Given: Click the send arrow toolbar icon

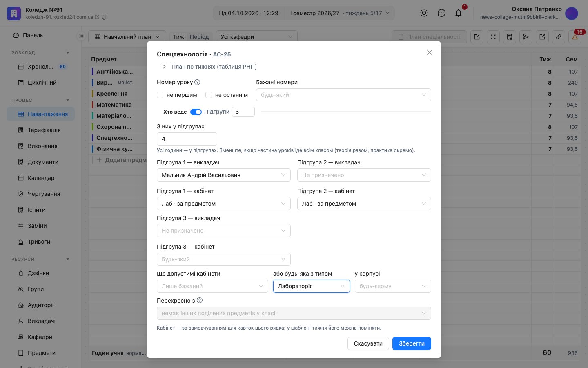Looking at the screenshot, I should tap(526, 37).
